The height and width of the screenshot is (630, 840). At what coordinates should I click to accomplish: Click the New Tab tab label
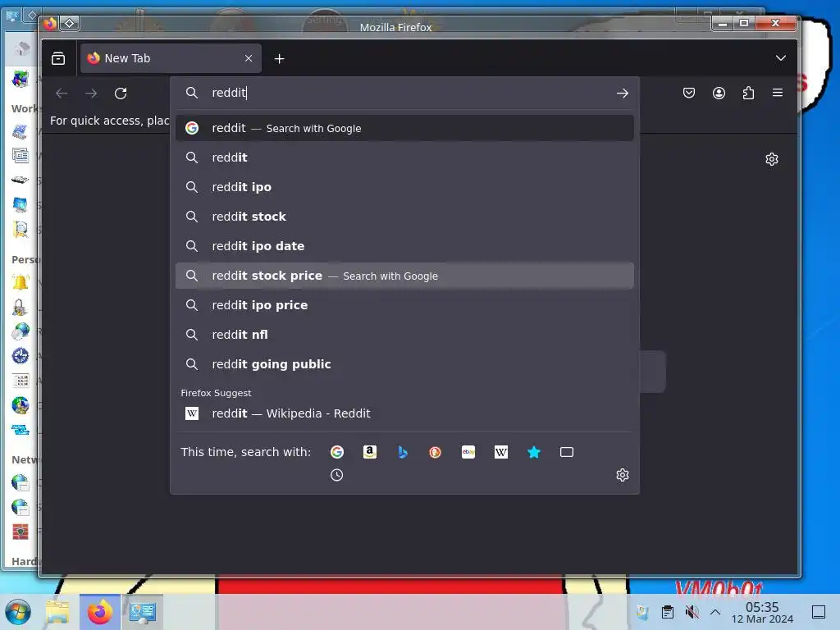(x=127, y=58)
